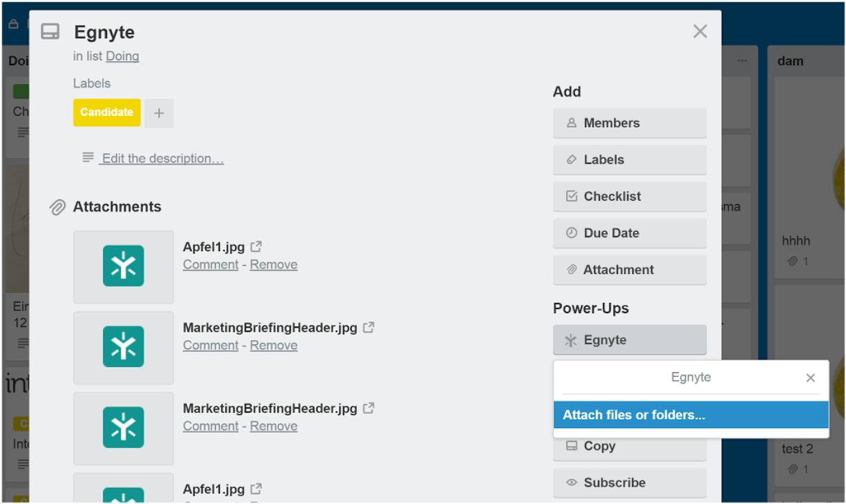Image resolution: width=846 pixels, height=504 pixels.
Task: Open external link icon beside first Apfel1.jpg
Action: point(256,246)
